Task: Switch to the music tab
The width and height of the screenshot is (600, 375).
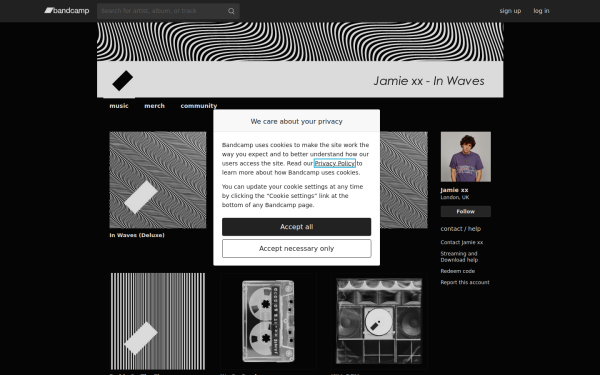Action: 119,106
